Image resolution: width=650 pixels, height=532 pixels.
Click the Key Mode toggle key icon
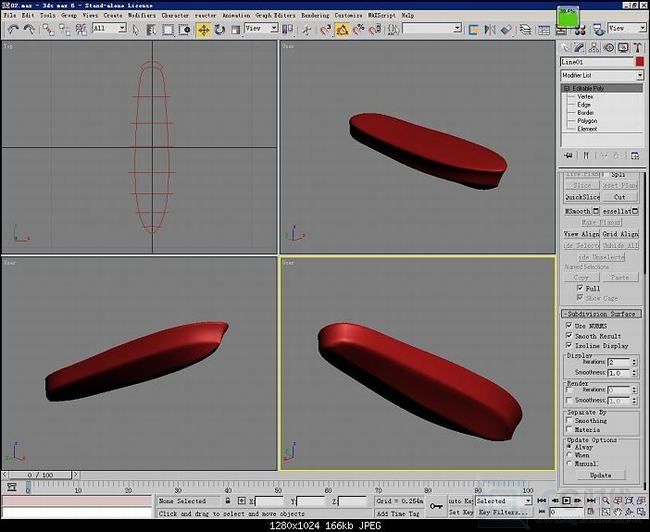click(x=436, y=506)
